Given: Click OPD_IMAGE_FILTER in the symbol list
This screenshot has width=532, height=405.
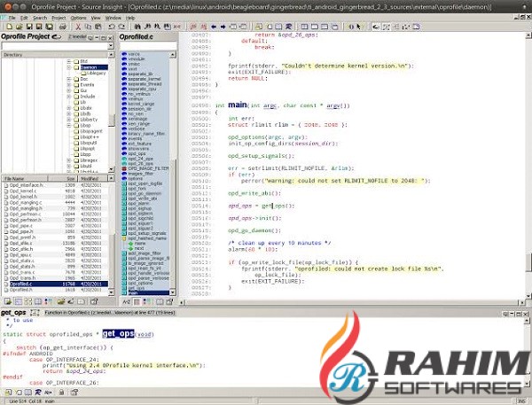Looking at the screenshot, I should [148, 168].
